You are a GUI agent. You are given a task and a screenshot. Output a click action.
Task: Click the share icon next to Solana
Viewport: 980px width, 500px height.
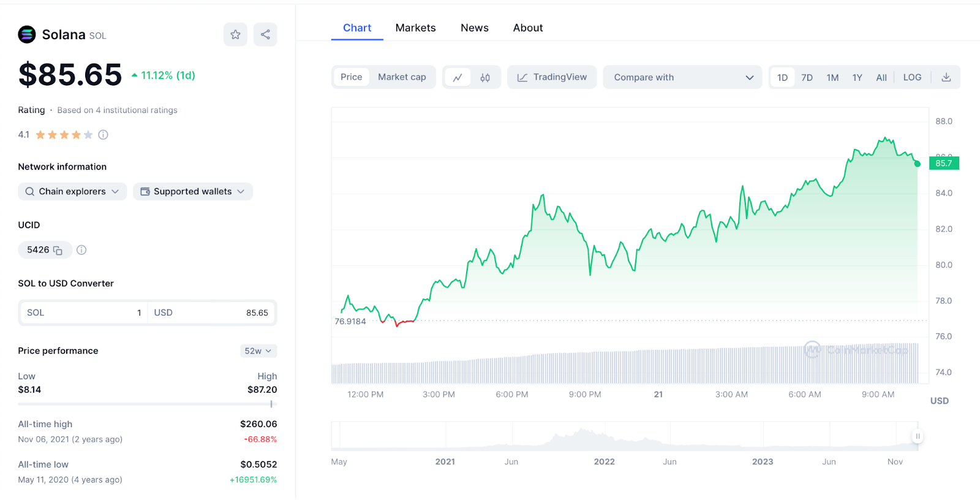coord(265,34)
